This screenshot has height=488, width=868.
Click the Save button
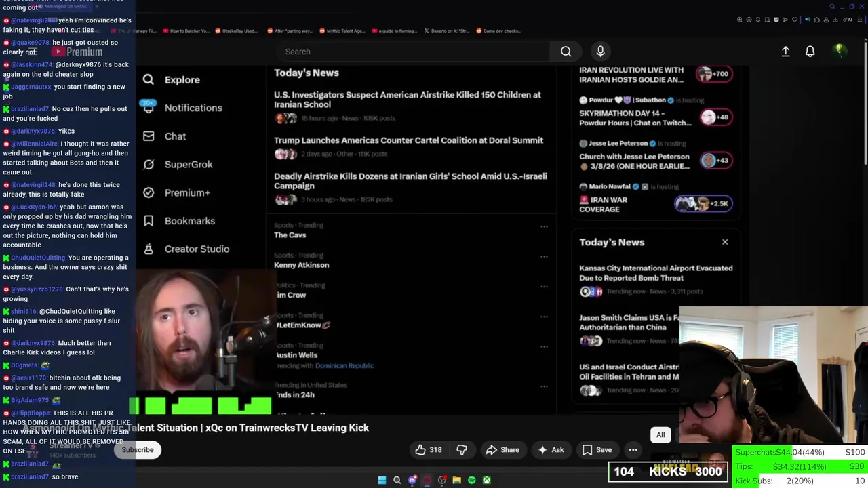(x=597, y=450)
